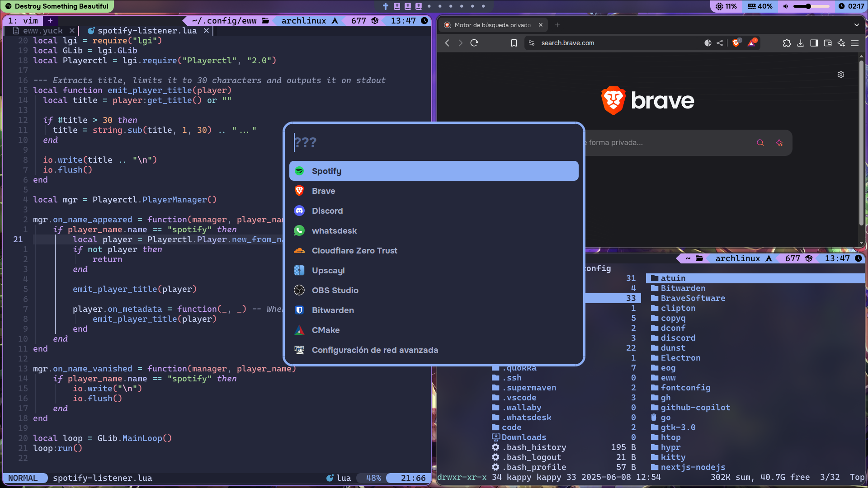Open Brave search page settings gear
The width and height of the screenshot is (868, 488).
coord(841,75)
